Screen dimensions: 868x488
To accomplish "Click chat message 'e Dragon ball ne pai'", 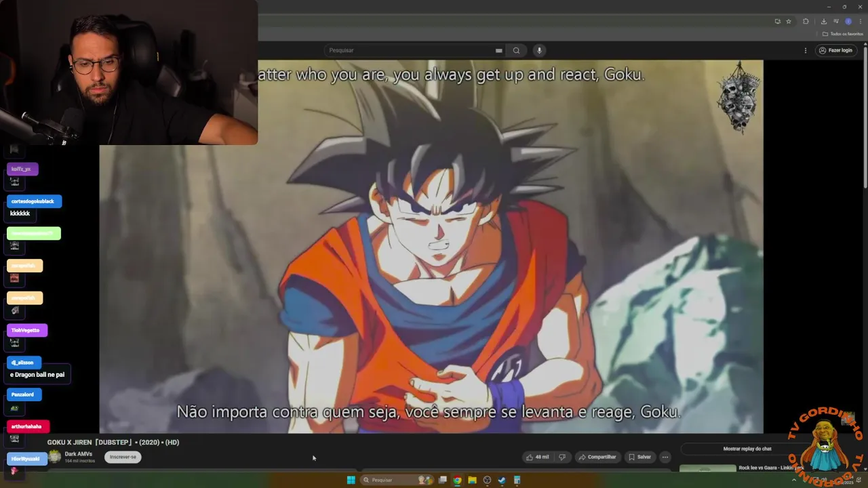I will (37, 375).
